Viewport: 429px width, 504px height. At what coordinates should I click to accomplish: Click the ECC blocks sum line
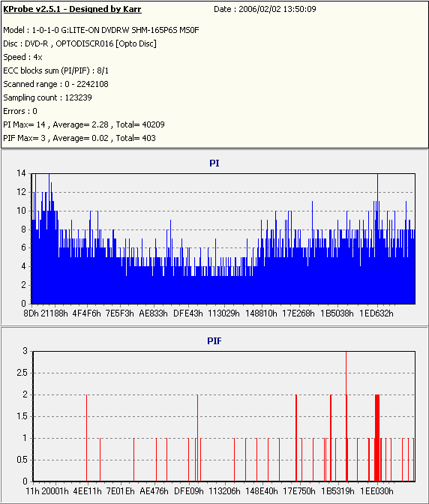click(56, 70)
